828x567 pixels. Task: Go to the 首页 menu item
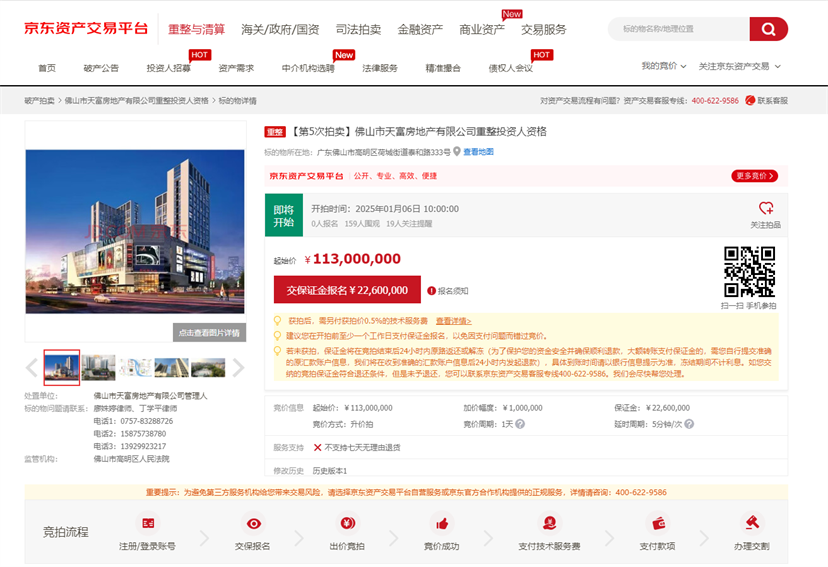[47, 68]
